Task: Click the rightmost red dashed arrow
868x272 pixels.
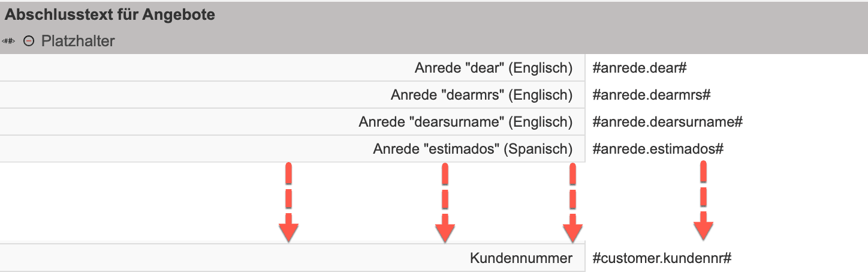Action: coord(703,201)
